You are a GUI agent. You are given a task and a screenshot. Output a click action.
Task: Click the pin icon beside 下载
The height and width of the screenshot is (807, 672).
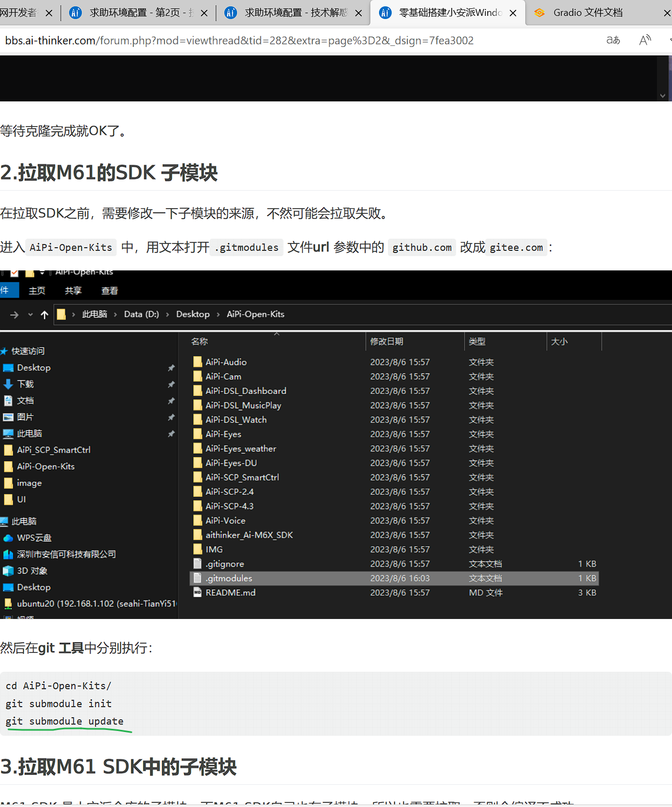(x=171, y=384)
